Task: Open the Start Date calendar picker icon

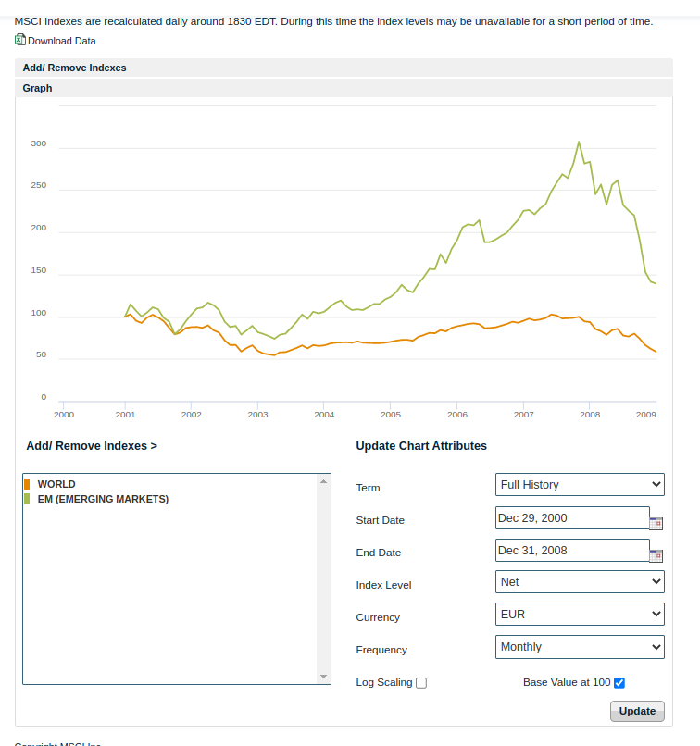Action: 656,523
